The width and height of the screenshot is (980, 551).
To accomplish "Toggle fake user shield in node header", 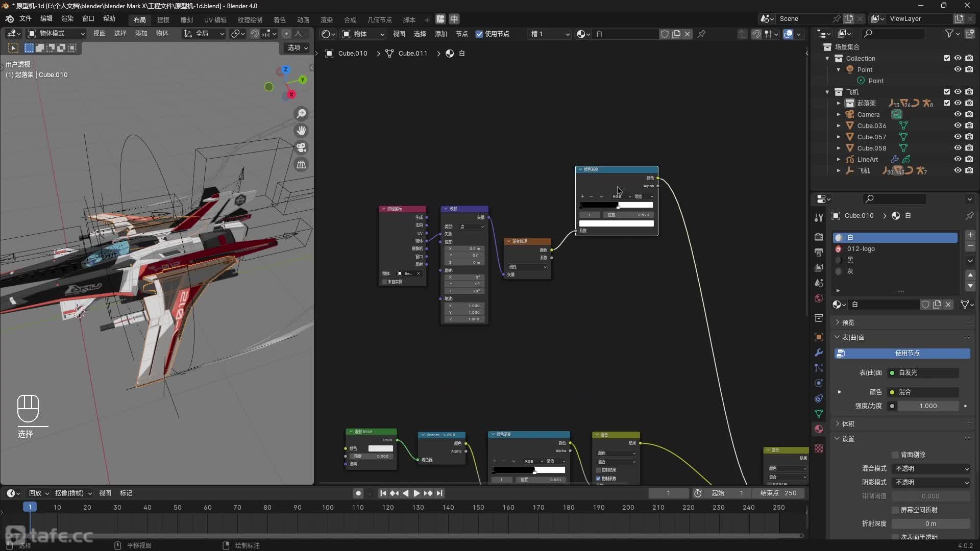I will [x=665, y=34].
